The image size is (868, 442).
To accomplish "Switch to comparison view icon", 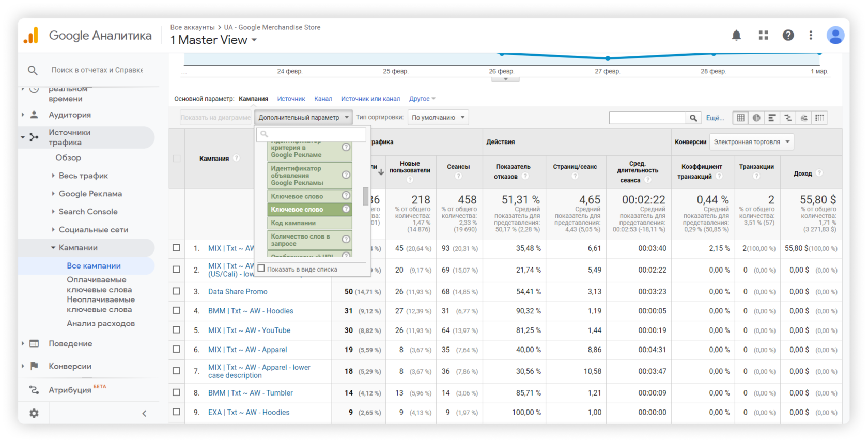I will [x=788, y=118].
